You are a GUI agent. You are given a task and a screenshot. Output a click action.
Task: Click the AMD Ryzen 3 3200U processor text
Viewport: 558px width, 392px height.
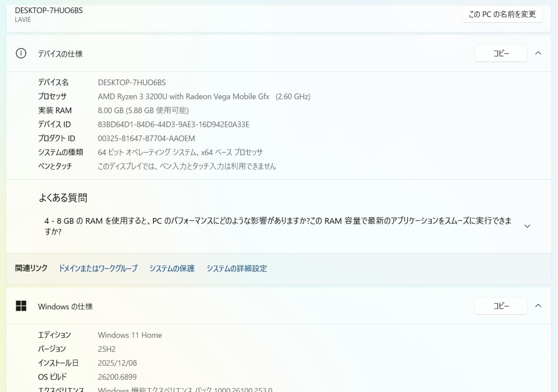183,97
